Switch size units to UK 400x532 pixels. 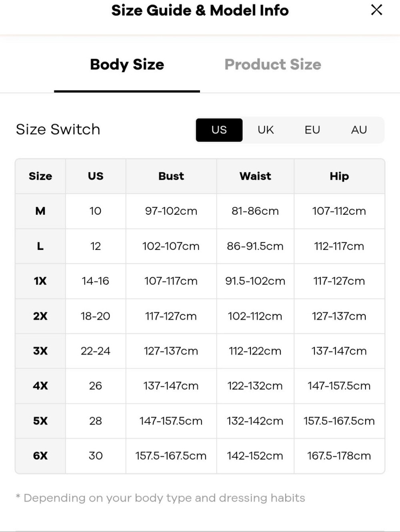click(266, 130)
